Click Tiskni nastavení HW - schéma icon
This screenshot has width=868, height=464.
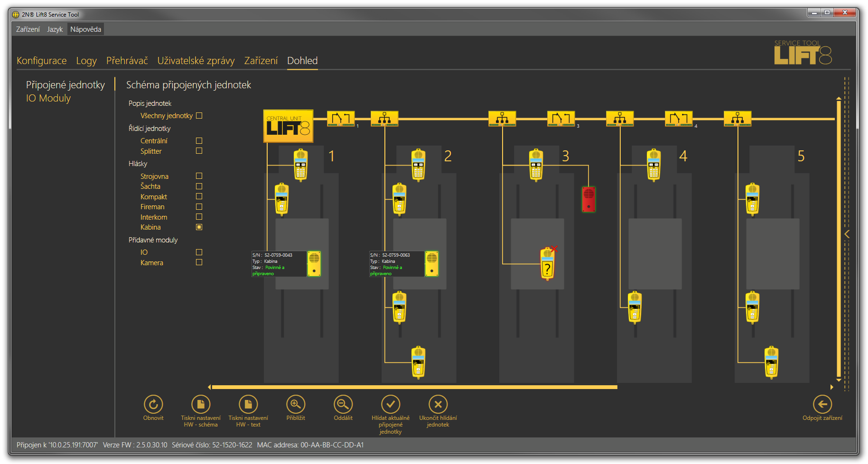pyautogui.click(x=201, y=404)
